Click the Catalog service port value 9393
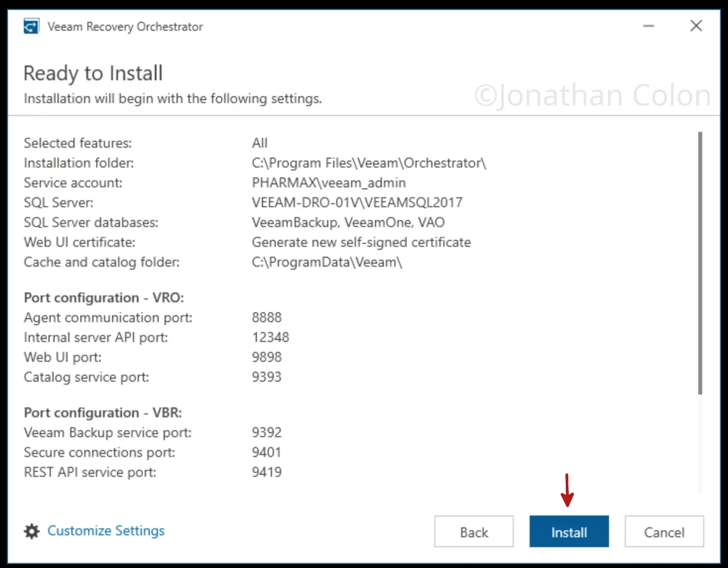Image resolution: width=728 pixels, height=568 pixels. [x=267, y=377]
